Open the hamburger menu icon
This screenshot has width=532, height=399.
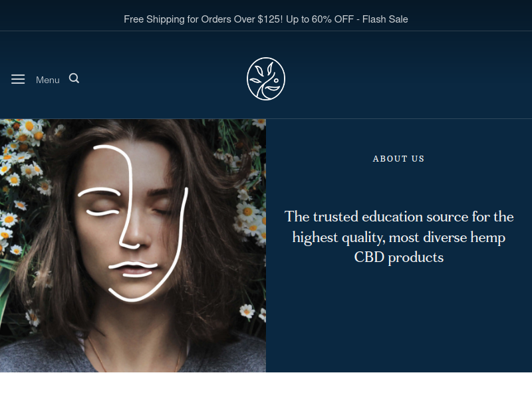(x=18, y=79)
